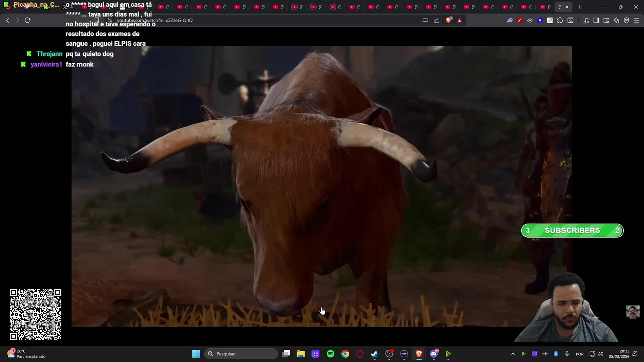
Task: Reload the page with the refresh icon
Action: [27, 20]
